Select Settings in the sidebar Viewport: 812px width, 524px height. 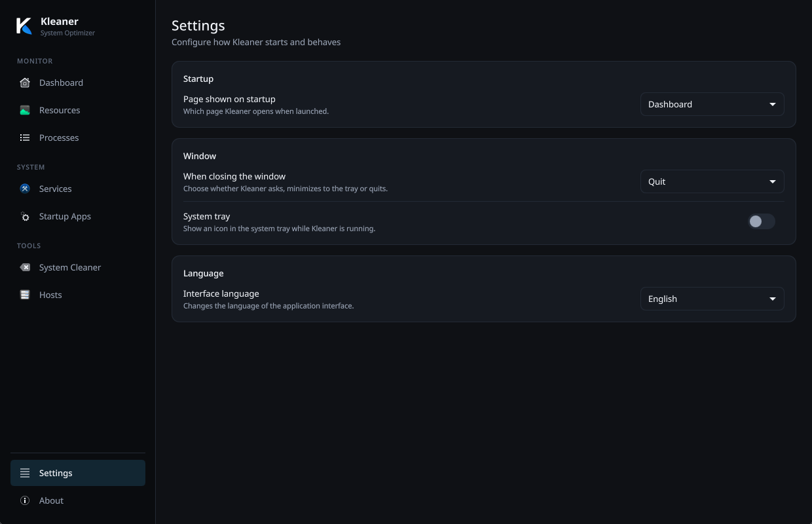78,473
